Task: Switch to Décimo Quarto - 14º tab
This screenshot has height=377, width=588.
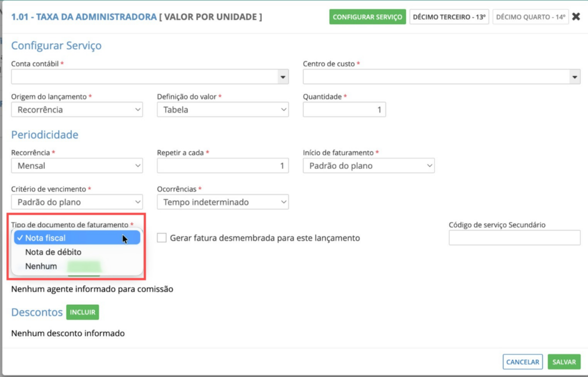Action: tap(531, 17)
